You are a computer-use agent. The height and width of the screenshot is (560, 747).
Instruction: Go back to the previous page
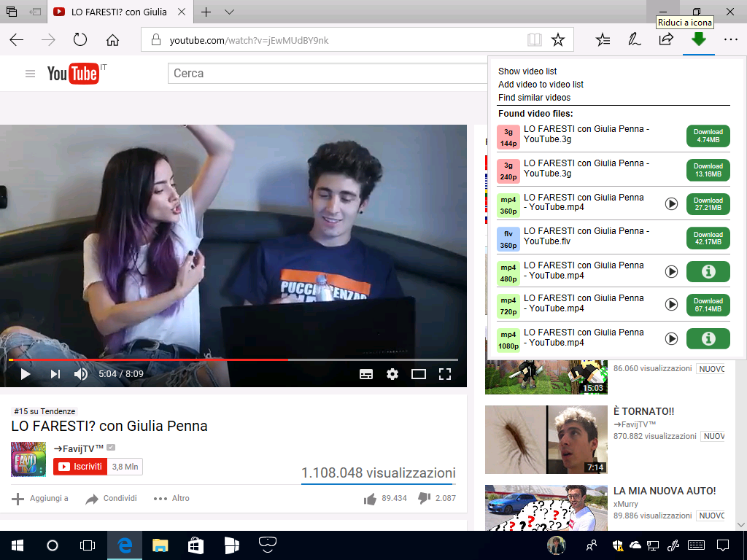pos(17,40)
